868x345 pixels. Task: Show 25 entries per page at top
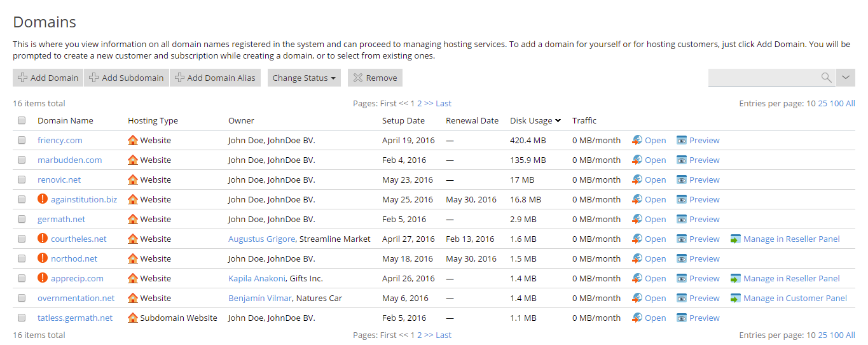[822, 104]
